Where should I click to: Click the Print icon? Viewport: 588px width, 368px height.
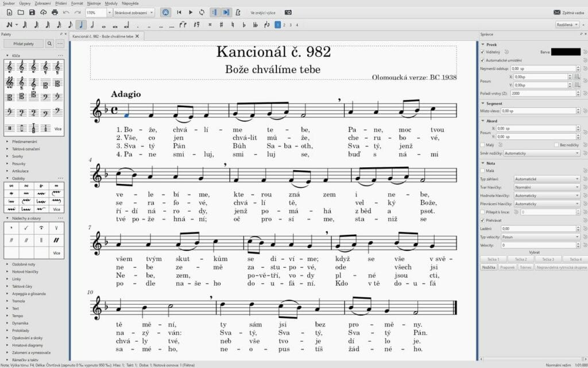55,11
